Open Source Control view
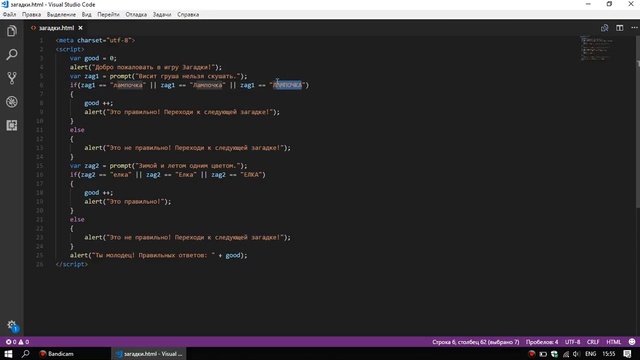640x360 pixels. (12, 78)
